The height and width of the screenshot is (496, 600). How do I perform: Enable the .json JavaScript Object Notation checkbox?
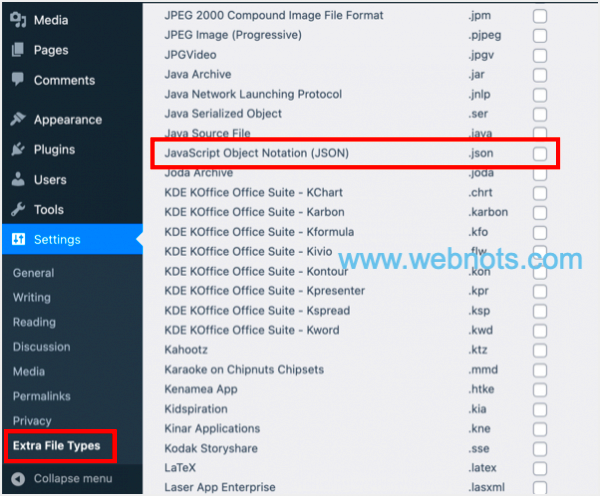pos(540,154)
